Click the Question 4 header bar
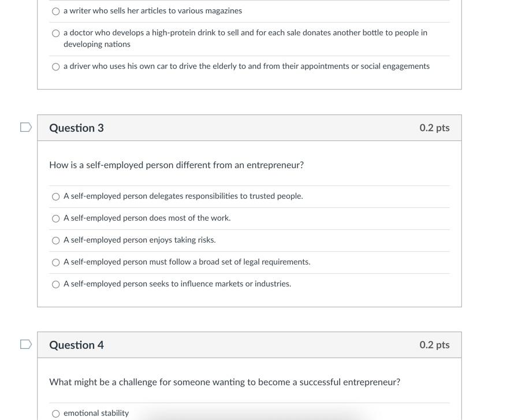The image size is (529, 420). 249,344
